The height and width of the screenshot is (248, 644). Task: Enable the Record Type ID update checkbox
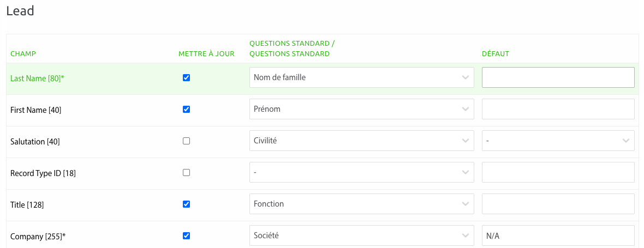point(186,173)
